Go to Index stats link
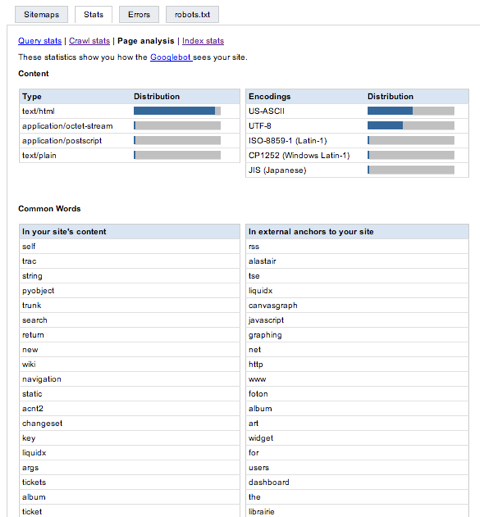This screenshot has width=480, height=517. [x=203, y=41]
